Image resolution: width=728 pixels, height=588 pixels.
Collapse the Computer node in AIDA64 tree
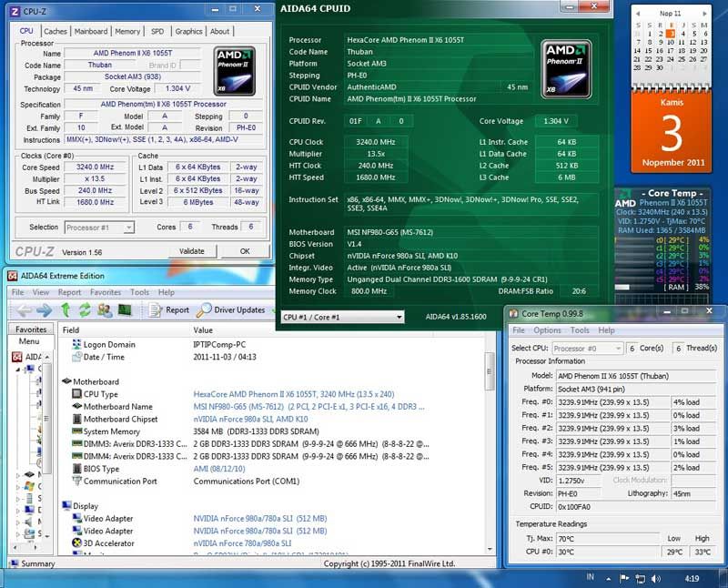tap(17, 370)
